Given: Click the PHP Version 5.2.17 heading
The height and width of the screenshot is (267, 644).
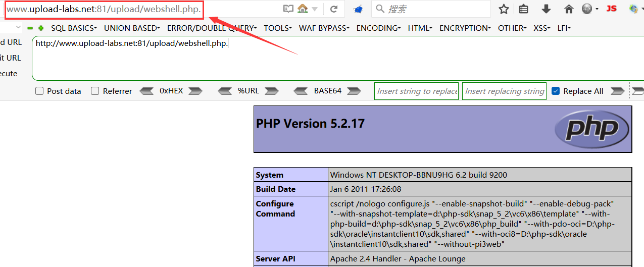Looking at the screenshot, I should pyautogui.click(x=310, y=124).
